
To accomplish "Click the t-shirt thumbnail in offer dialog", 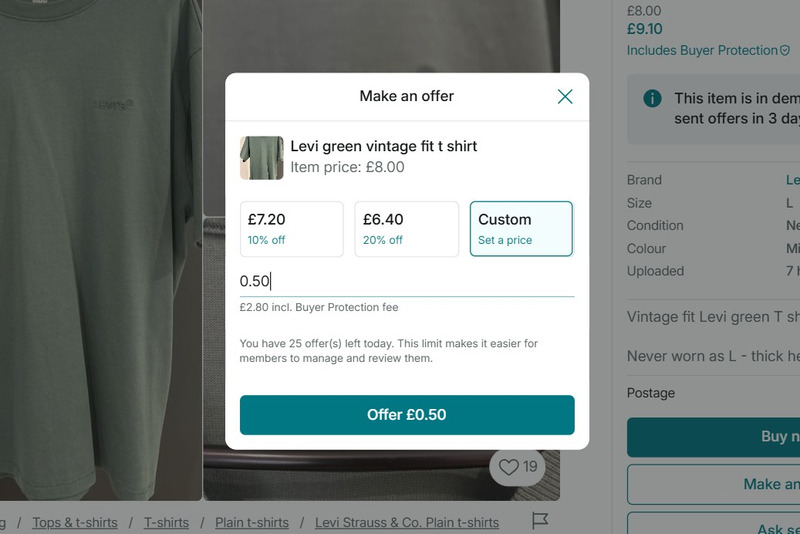I will click(x=261, y=158).
